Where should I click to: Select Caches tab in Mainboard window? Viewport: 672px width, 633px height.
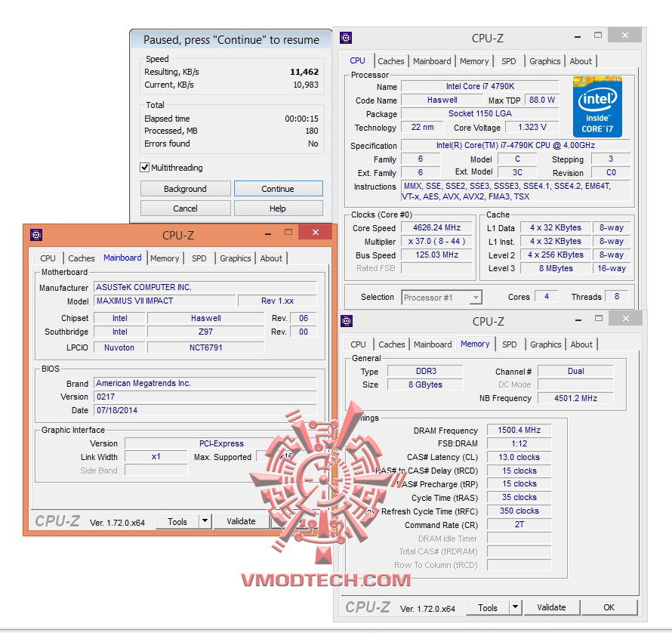pyautogui.click(x=82, y=258)
